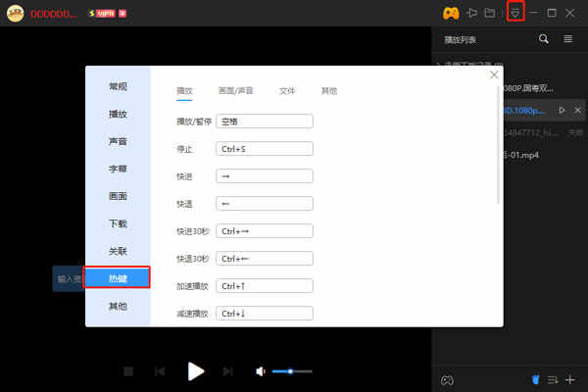The image size is (588, 392).
Task: Click the Ctrl+S stop hotkey field
Action: click(x=265, y=149)
